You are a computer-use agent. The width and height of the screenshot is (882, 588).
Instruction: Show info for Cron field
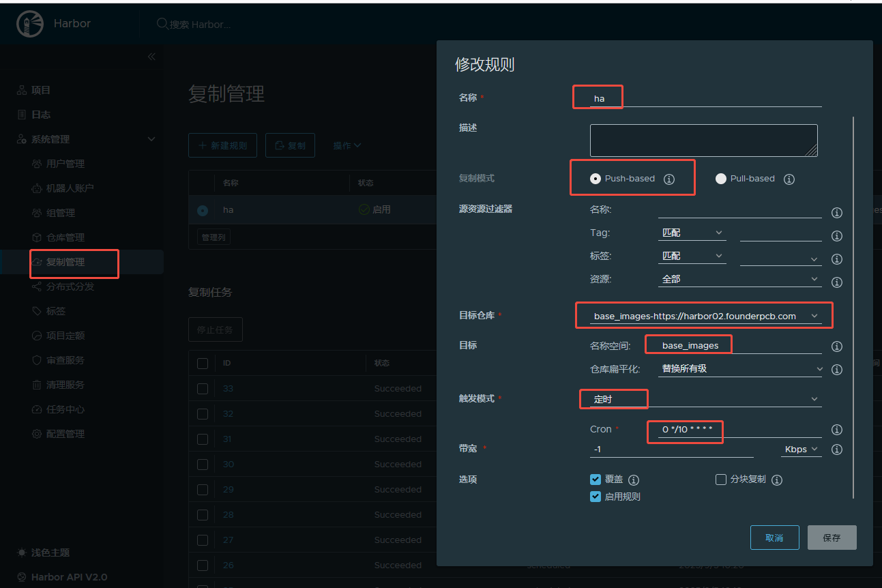(837, 430)
